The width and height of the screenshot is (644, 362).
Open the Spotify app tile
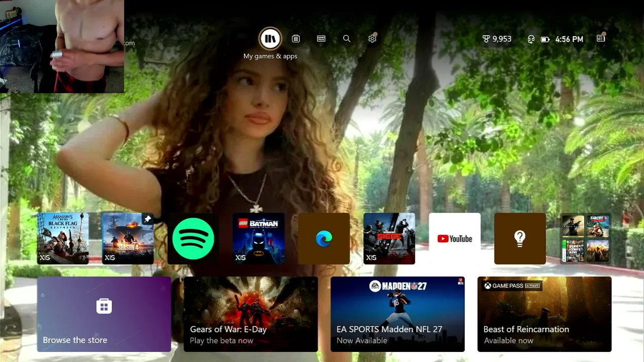193,238
